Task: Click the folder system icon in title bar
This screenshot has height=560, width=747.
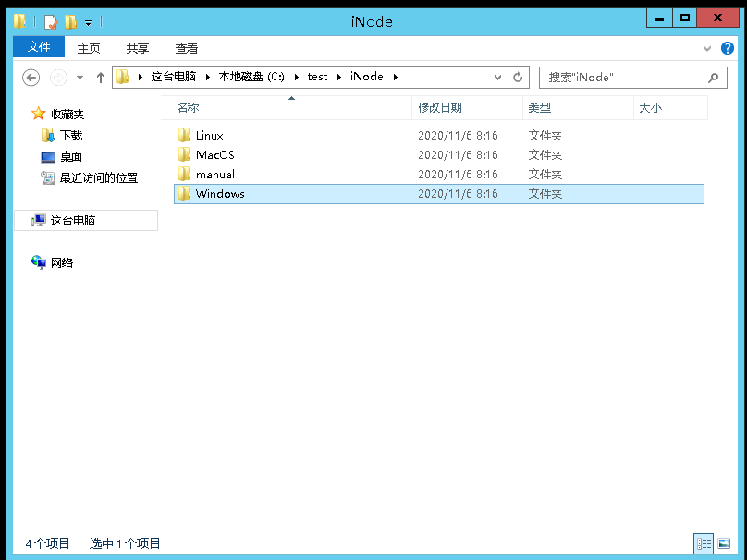Action: point(19,21)
